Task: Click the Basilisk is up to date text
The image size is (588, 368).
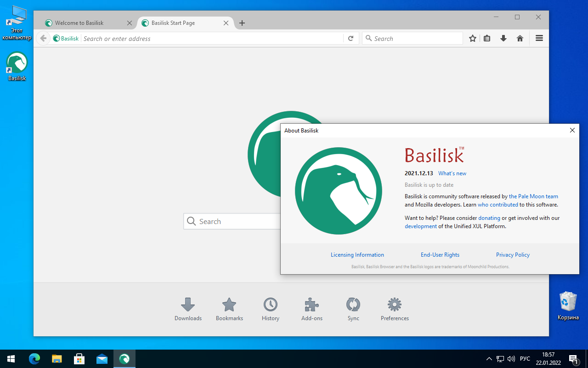Action: point(429,185)
